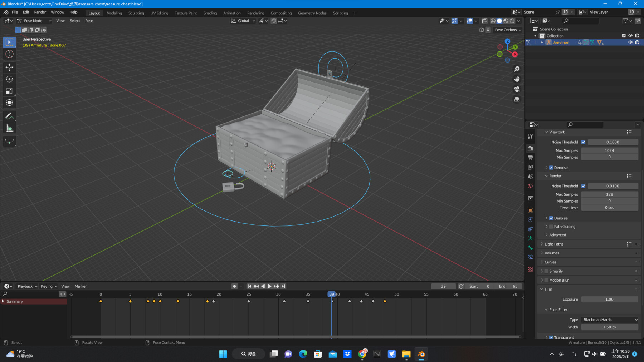Open the Render menu

coord(40,12)
